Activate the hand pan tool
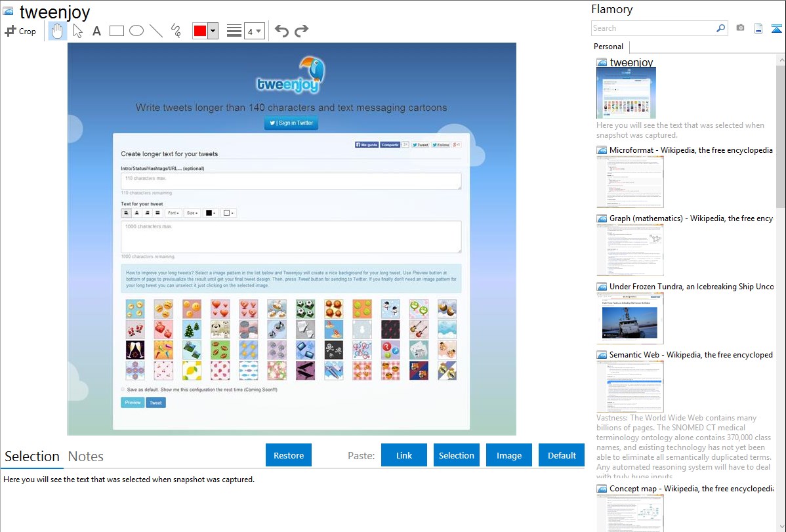The width and height of the screenshot is (786, 532). (x=57, y=31)
